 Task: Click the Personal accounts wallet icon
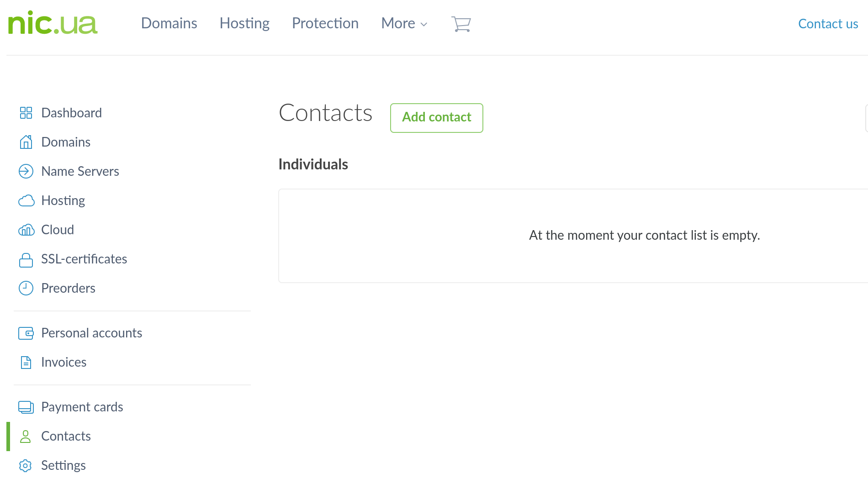tap(26, 333)
